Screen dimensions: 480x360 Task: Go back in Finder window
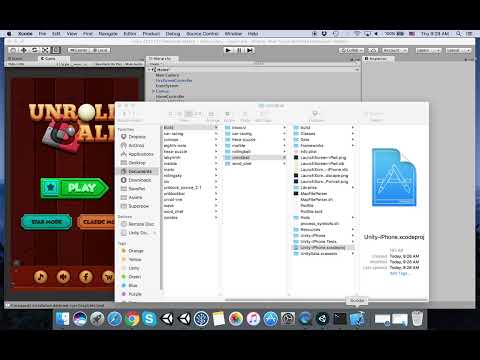tap(124, 114)
